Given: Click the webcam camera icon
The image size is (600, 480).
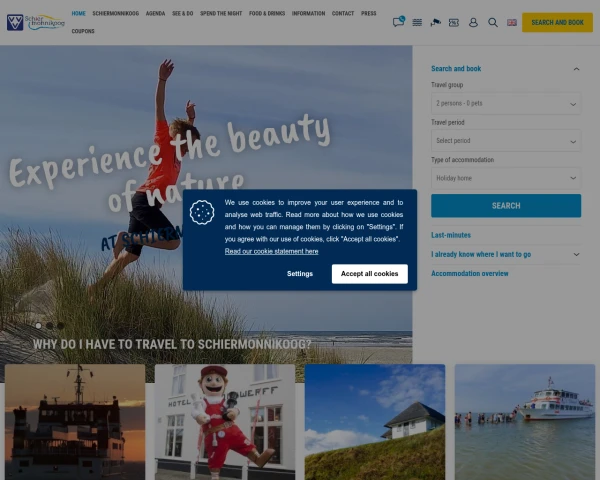Looking at the screenshot, I should 435,22.
